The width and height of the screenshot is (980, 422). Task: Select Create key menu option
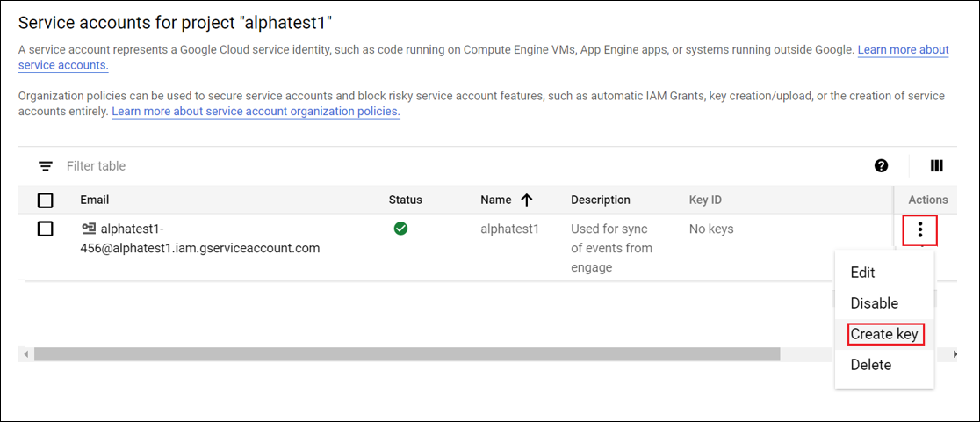(x=884, y=334)
